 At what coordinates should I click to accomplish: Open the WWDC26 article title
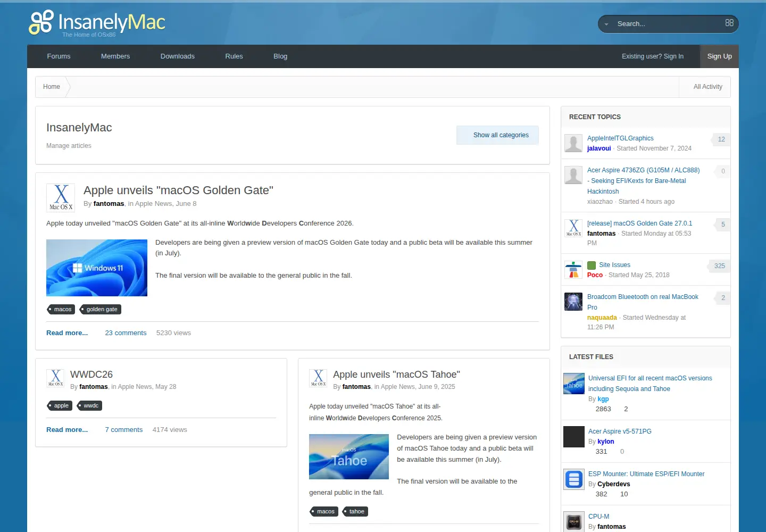(x=91, y=375)
